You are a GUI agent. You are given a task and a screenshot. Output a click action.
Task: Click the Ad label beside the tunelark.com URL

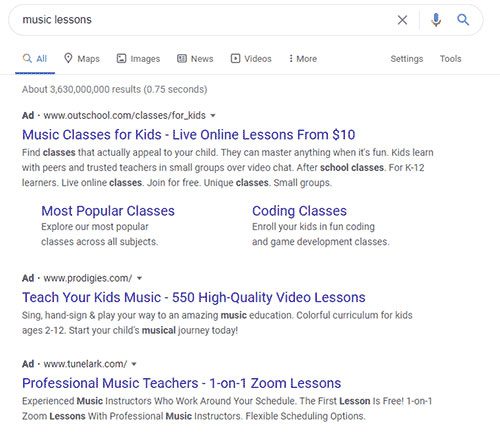tap(28, 364)
